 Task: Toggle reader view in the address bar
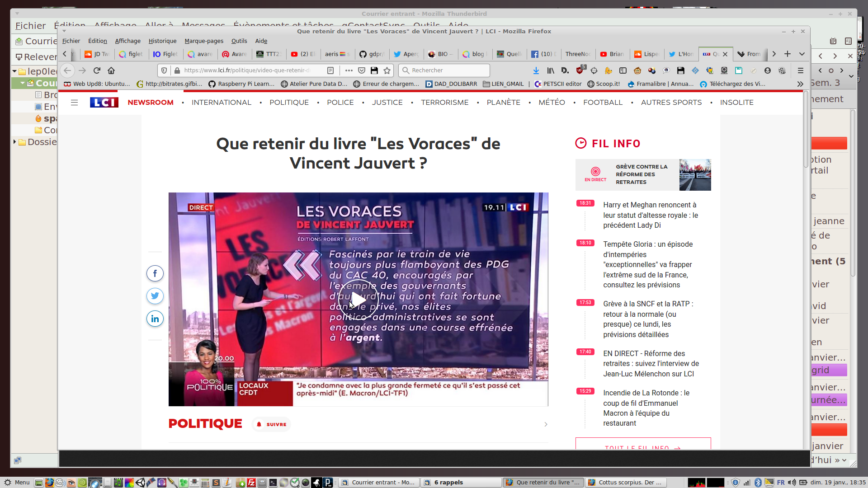click(330, 70)
